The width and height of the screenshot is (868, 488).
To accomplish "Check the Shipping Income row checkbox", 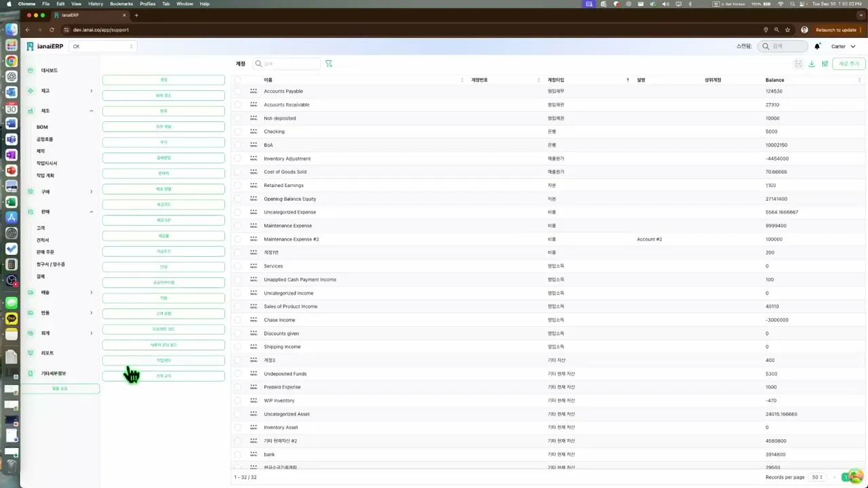I will 238,346.
